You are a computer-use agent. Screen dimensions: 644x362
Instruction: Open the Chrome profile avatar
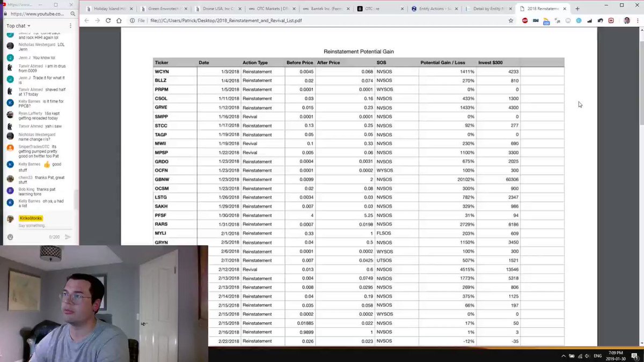pos(627,20)
